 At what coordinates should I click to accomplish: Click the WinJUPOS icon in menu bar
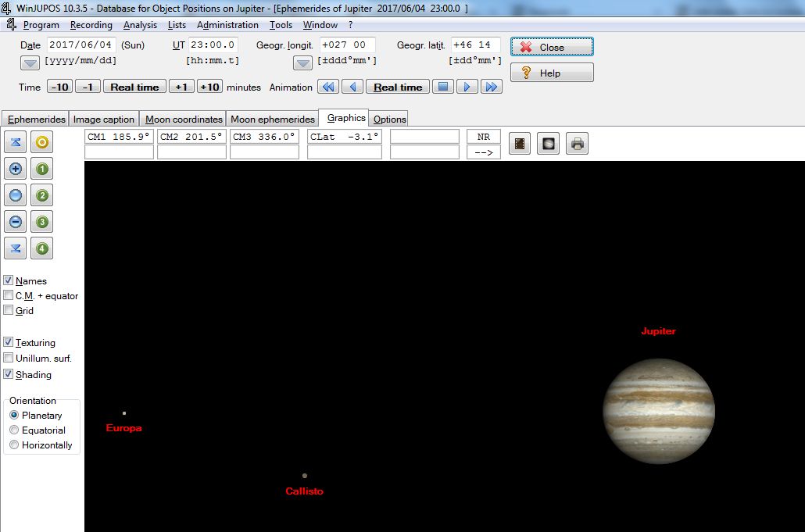(11, 25)
